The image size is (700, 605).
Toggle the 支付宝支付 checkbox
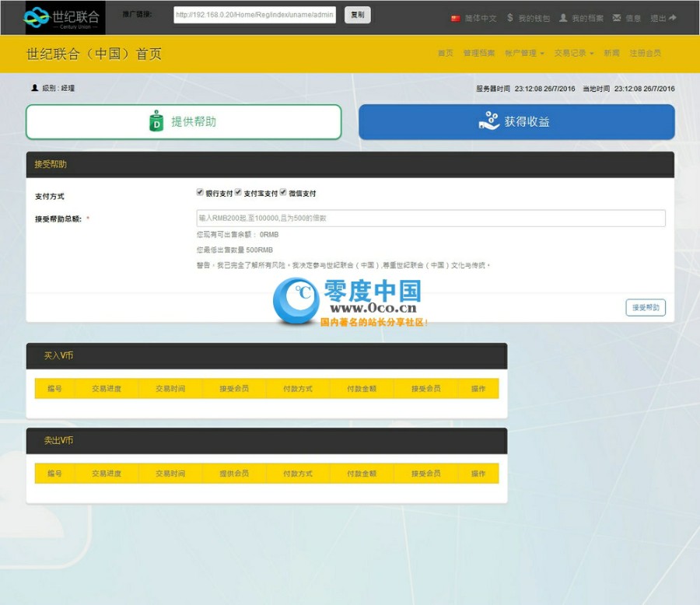238,191
